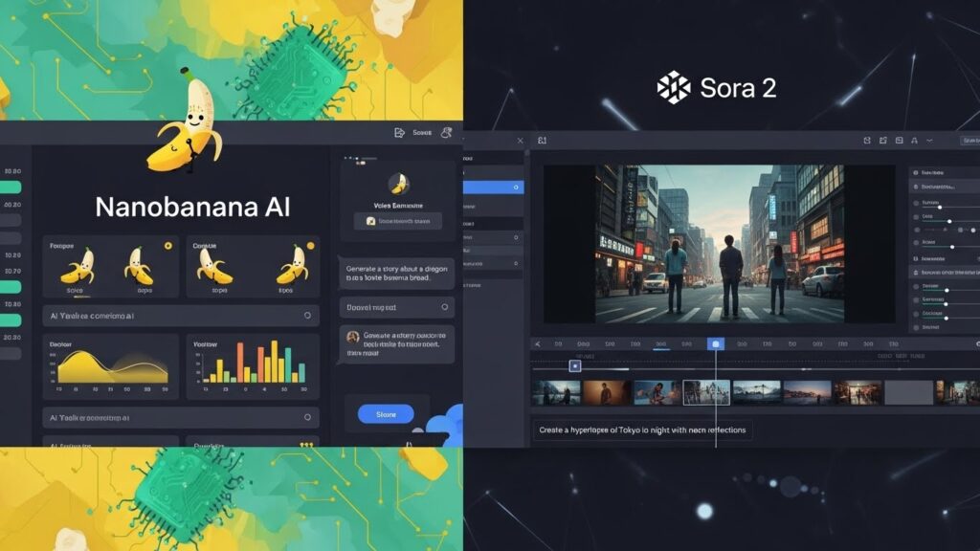This screenshot has width=980, height=551.
Task: Click the round banana avatar in side panel
Action: (x=397, y=184)
